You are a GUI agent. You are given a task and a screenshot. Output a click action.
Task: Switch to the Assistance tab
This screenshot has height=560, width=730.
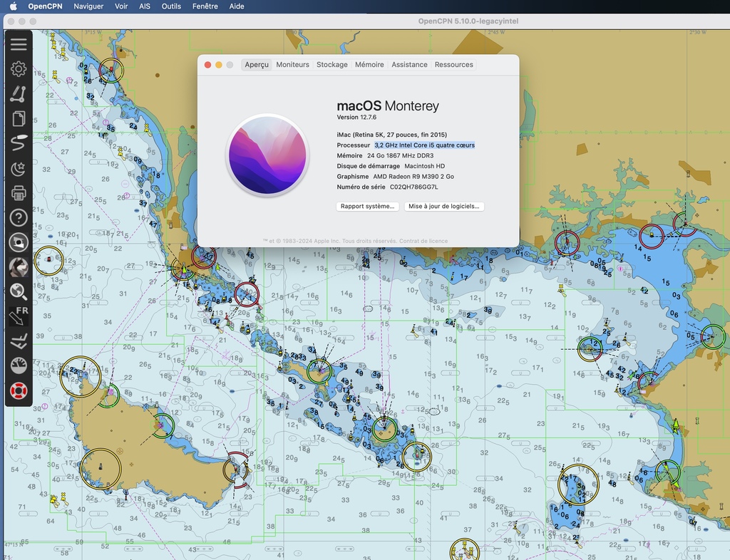409,65
